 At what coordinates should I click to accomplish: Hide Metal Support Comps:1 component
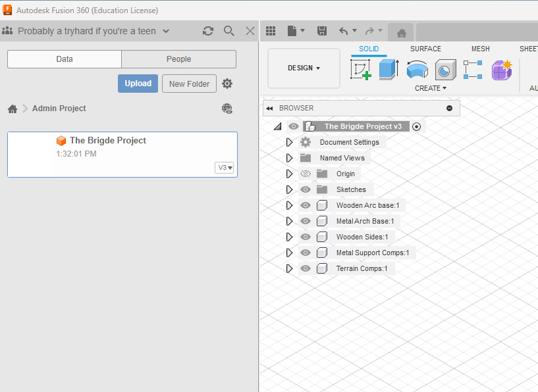(306, 253)
